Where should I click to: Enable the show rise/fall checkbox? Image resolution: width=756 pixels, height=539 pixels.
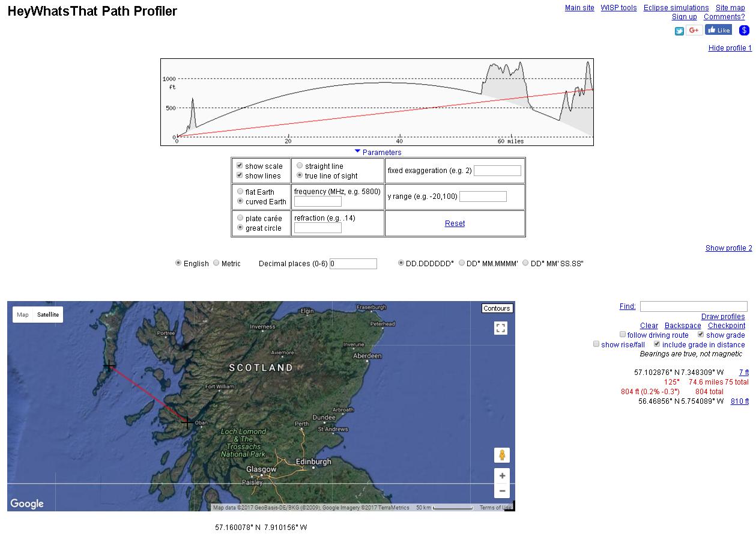pos(596,344)
